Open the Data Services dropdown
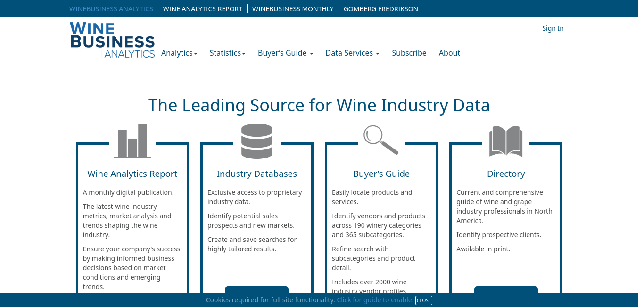 pyautogui.click(x=353, y=53)
